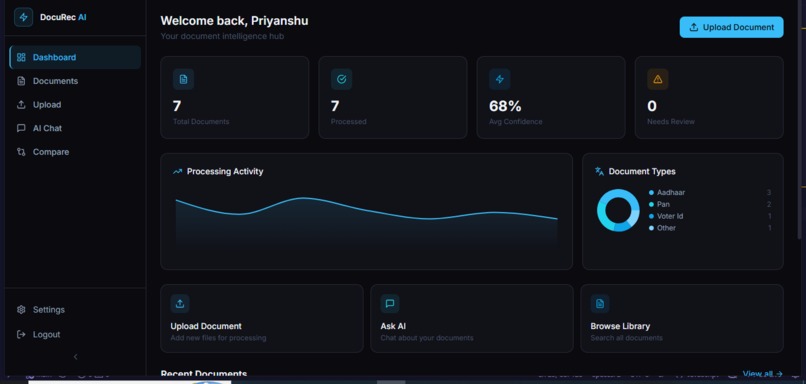Image resolution: width=806 pixels, height=384 pixels.
Task: Click the Document Types translate icon
Action: coord(599,171)
